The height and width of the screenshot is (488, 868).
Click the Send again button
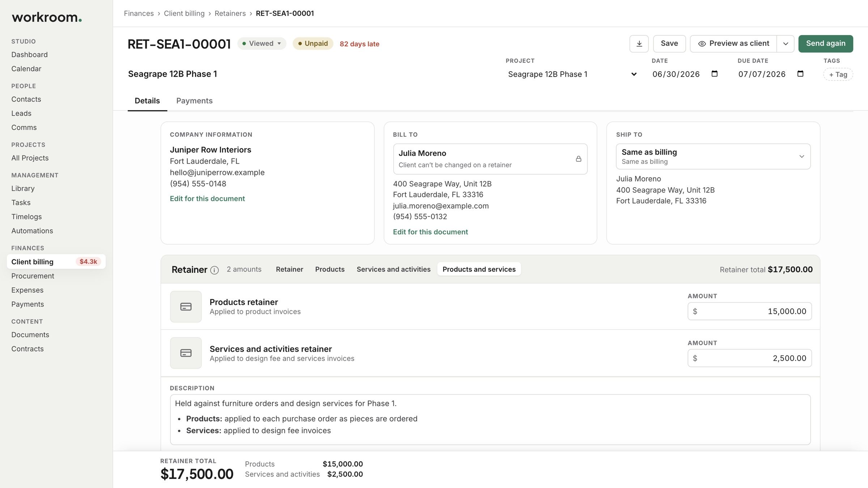(826, 44)
